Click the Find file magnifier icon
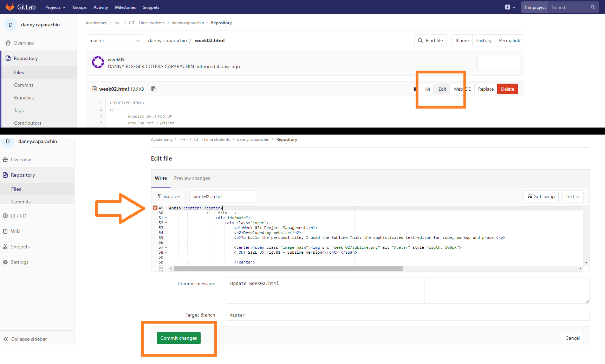Screen dimensions: 605x364 [420, 41]
